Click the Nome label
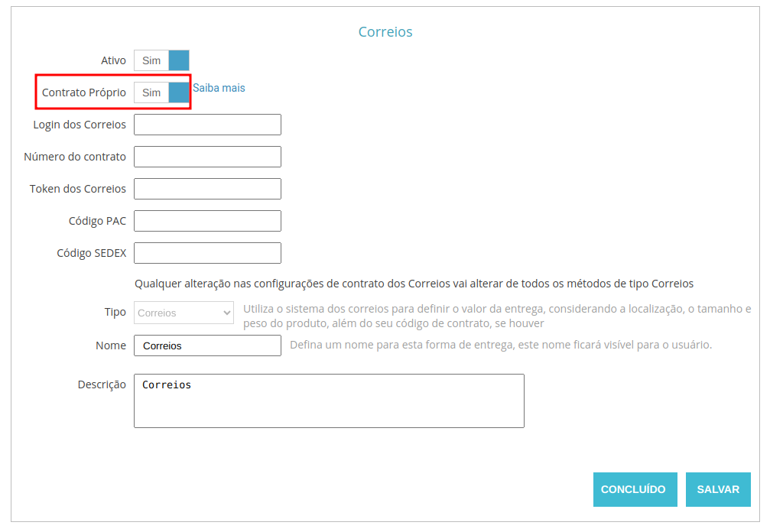The width and height of the screenshot is (770, 532). pos(111,345)
